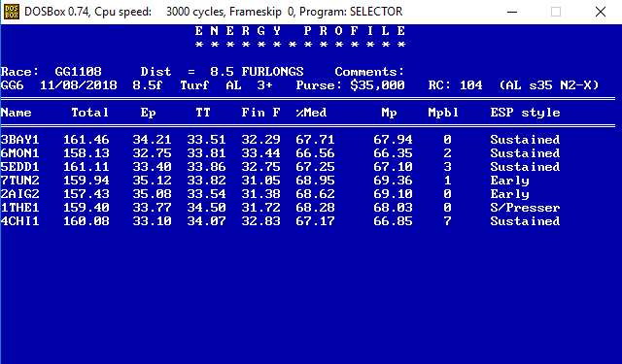Click the Fin F column header
This screenshot has width=622, height=364.
click(261, 113)
